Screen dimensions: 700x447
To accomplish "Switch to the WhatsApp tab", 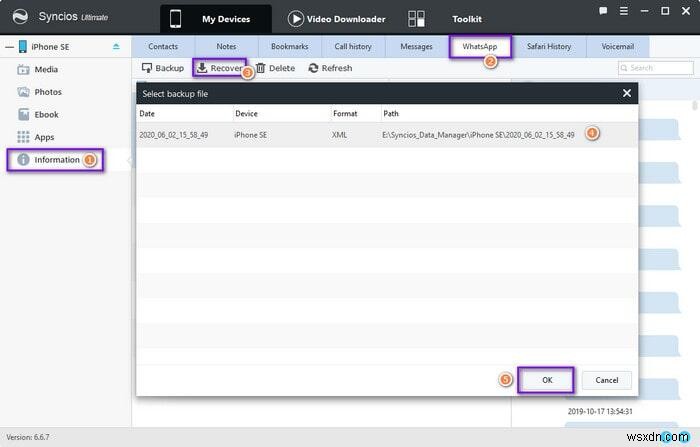I will pyautogui.click(x=480, y=46).
